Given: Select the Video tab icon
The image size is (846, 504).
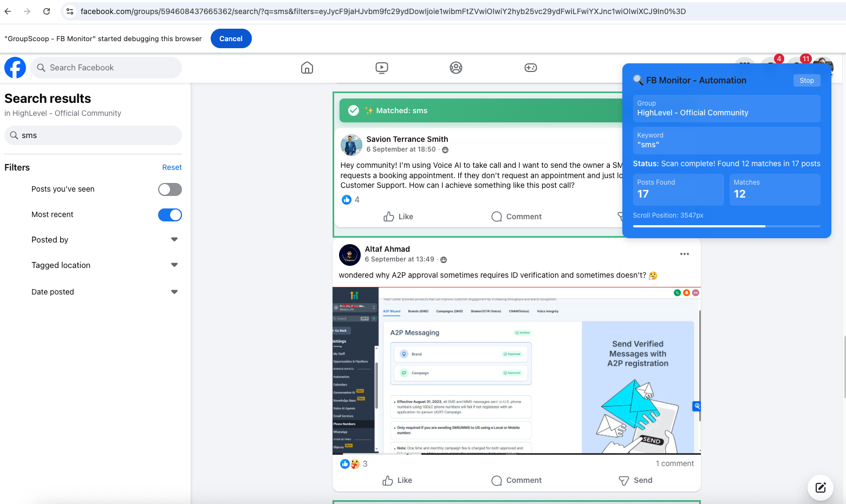Looking at the screenshot, I should pos(381,68).
